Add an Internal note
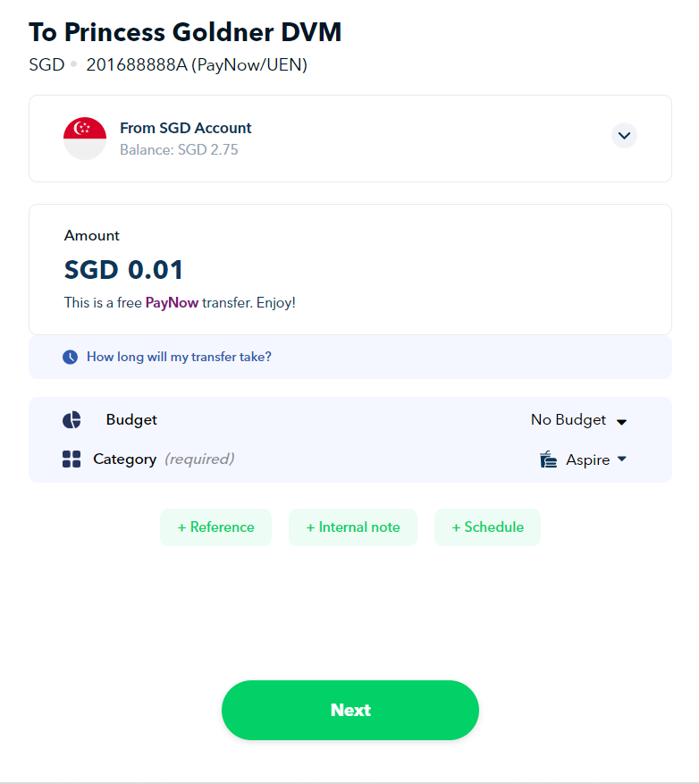The height and width of the screenshot is (784, 699). tap(352, 527)
